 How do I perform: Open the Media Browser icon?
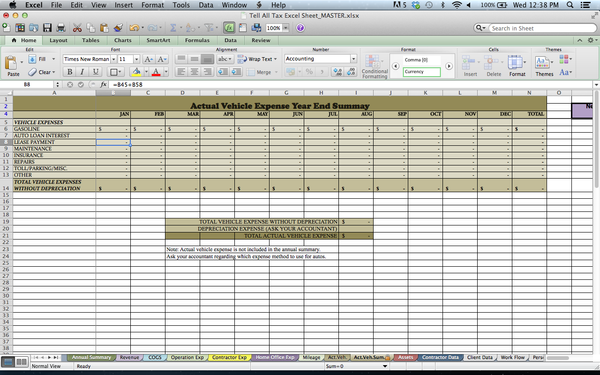click(x=256, y=28)
